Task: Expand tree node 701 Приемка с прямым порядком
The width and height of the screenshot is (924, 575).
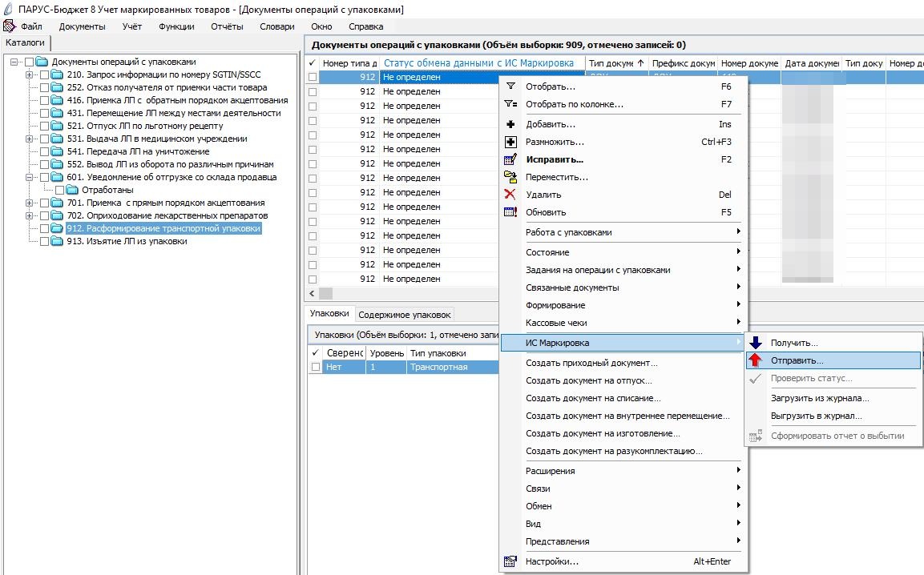Action: (29, 203)
